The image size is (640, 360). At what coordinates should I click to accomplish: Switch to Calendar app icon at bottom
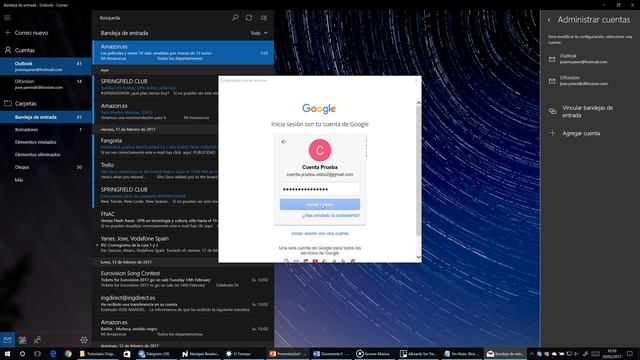pos(22,340)
